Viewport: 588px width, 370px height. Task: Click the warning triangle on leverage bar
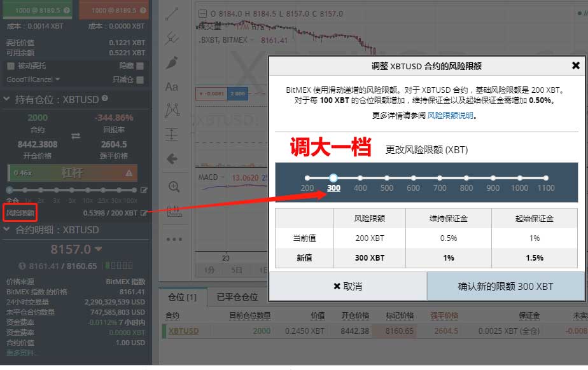[x=129, y=173]
